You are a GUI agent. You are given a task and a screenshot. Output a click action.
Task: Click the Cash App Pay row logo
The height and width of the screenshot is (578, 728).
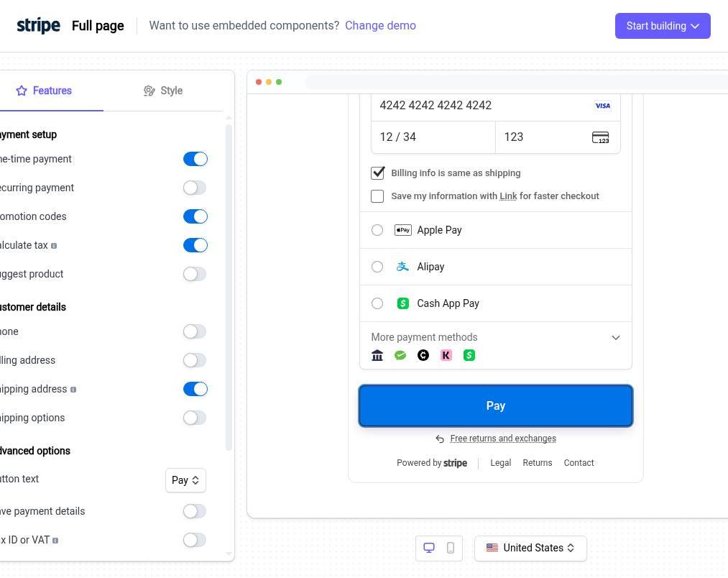coord(403,303)
